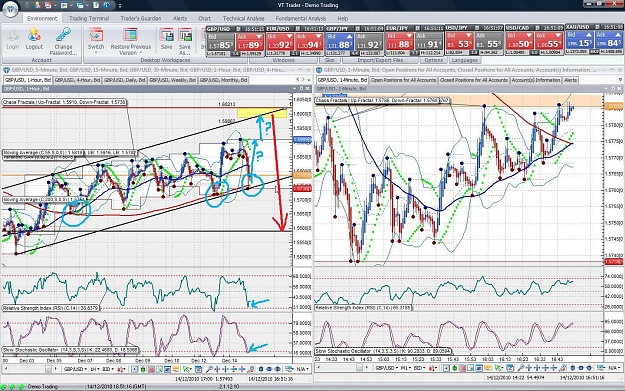Open 1H interval dropdown in chart toolbar

click(x=95, y=369)
